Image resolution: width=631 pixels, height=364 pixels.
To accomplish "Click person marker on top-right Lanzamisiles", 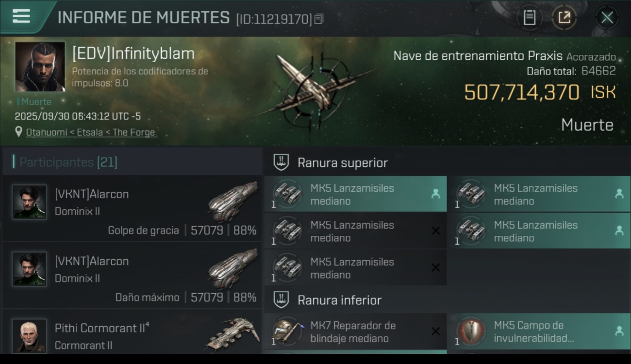I will pyautogui.click(x=619, y=194).
